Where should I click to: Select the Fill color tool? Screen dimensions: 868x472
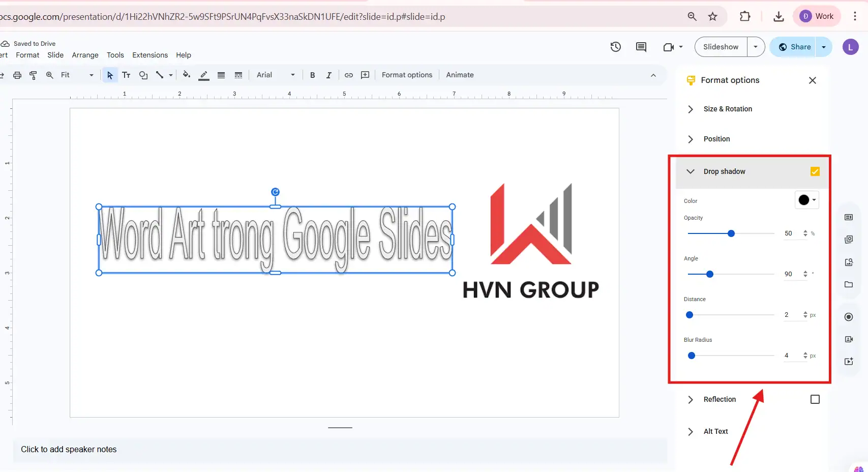coord(186,75)
